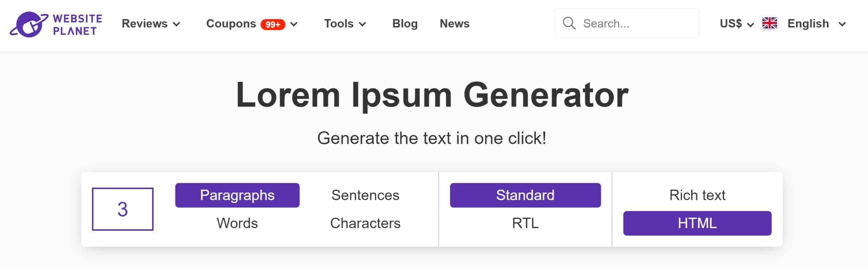Image resolution: width=868 pixels, height=268 pixels.
Task: Click the quantity number input box
Action: [x=122, y=209]
